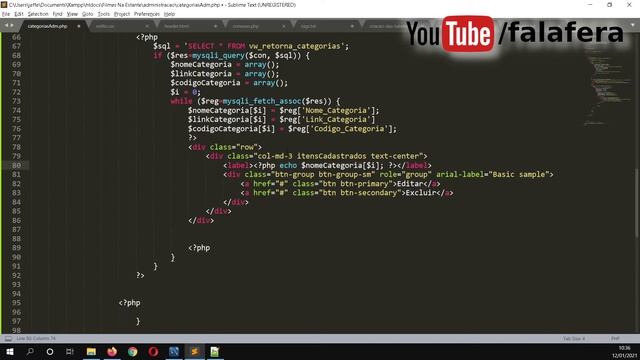The image size is (640, 360).
Task: Switch to the logo.txt tab
Action: (x=308, y=26)
